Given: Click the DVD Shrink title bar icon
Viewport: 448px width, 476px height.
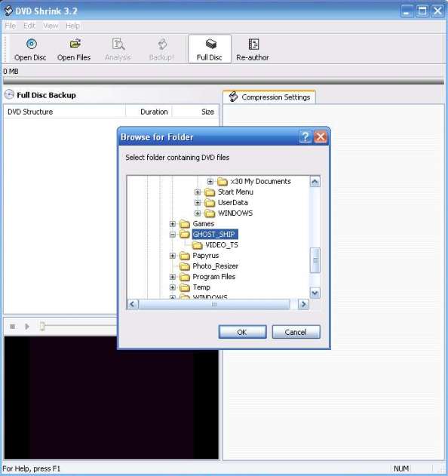Looking at the screenshot, I should (x=8, y=11).
